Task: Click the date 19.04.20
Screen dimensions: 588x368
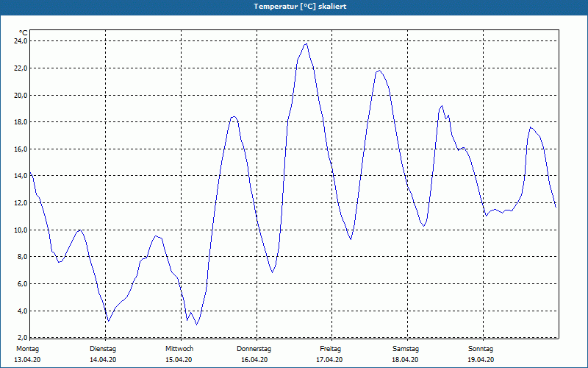Action: coord(481,360)
